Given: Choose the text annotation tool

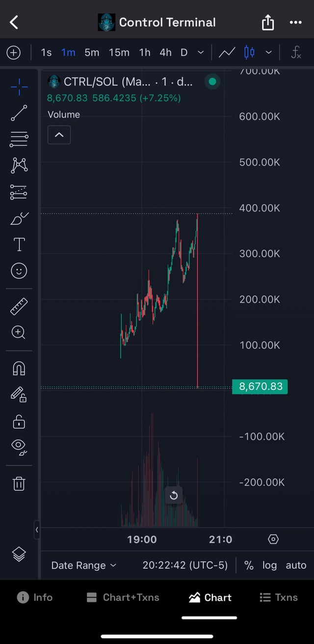Looking at the screenshot, I should pyautogui.click(x=19, y=244).
